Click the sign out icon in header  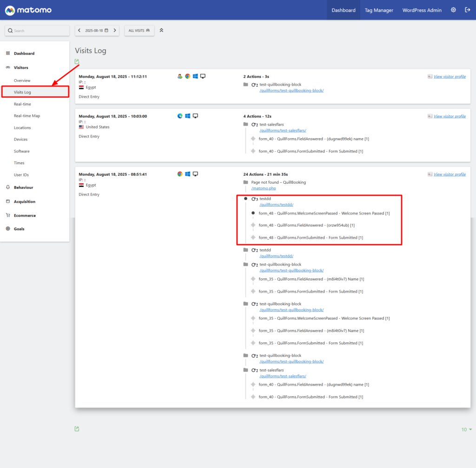[468, 10]
